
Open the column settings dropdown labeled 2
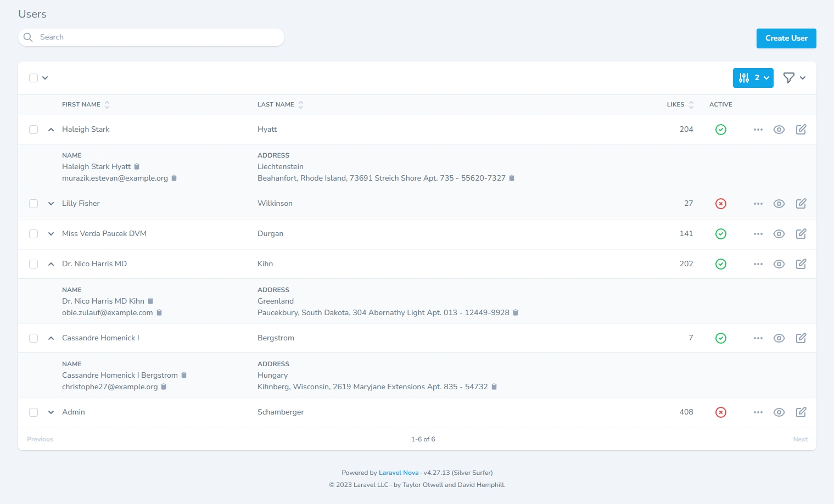tap(753, 78)
